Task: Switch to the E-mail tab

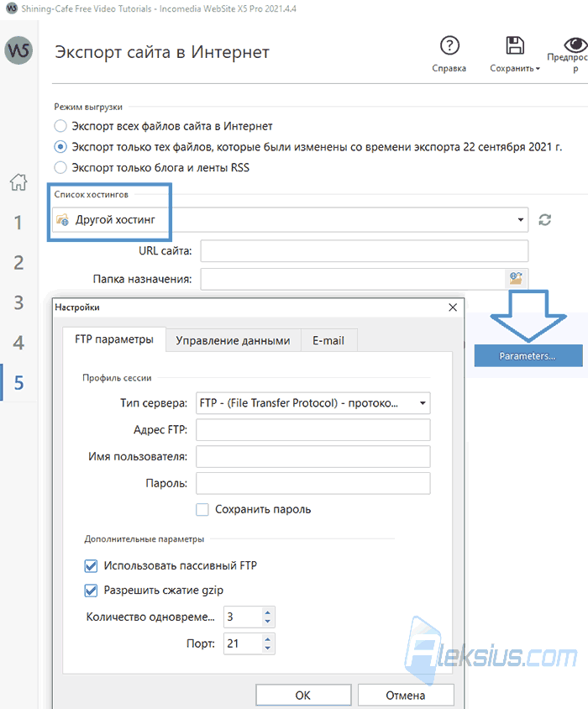Action: 328,340
